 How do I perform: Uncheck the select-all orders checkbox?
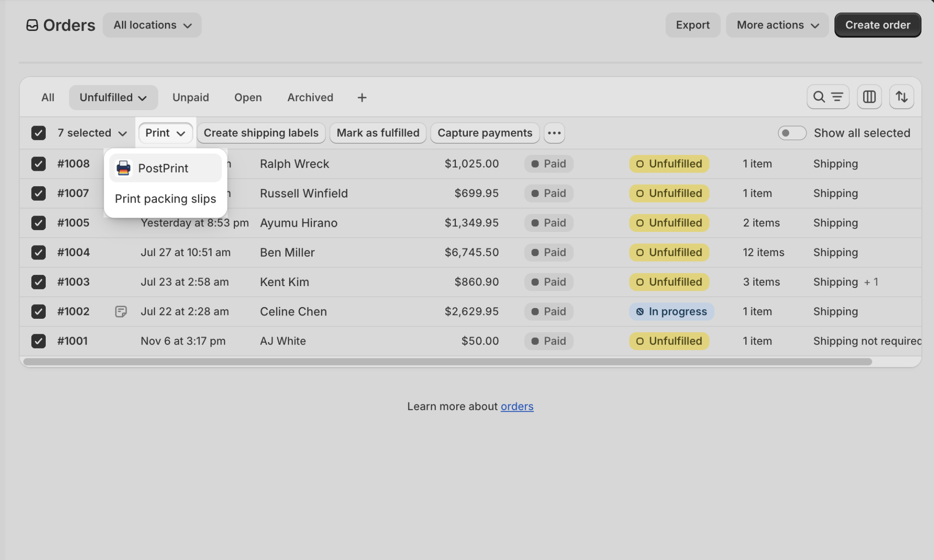(x=38, y=133)
